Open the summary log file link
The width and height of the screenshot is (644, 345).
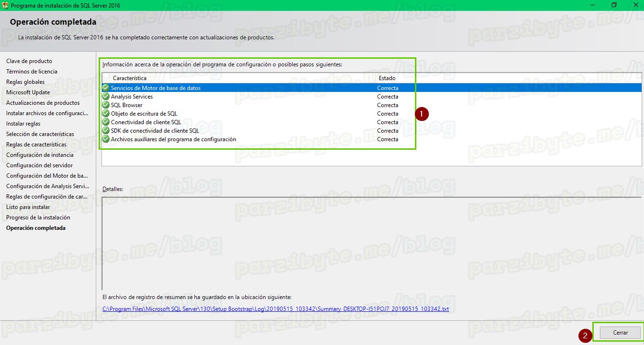[276, 308]
